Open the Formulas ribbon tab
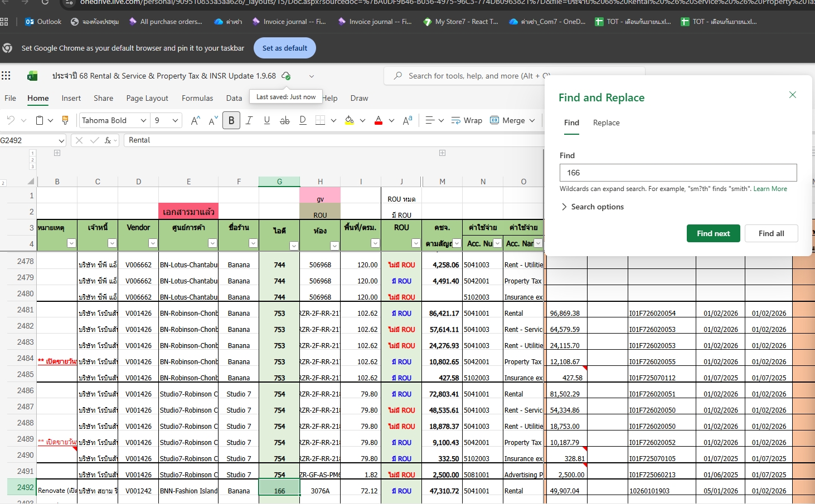Image resolution: width=815 pixels, height=504 pixels. point(197,98)
